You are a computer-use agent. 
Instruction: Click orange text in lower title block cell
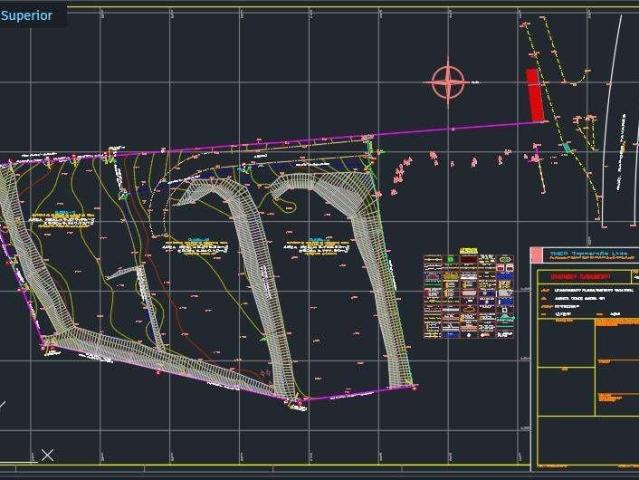(611, 397)
